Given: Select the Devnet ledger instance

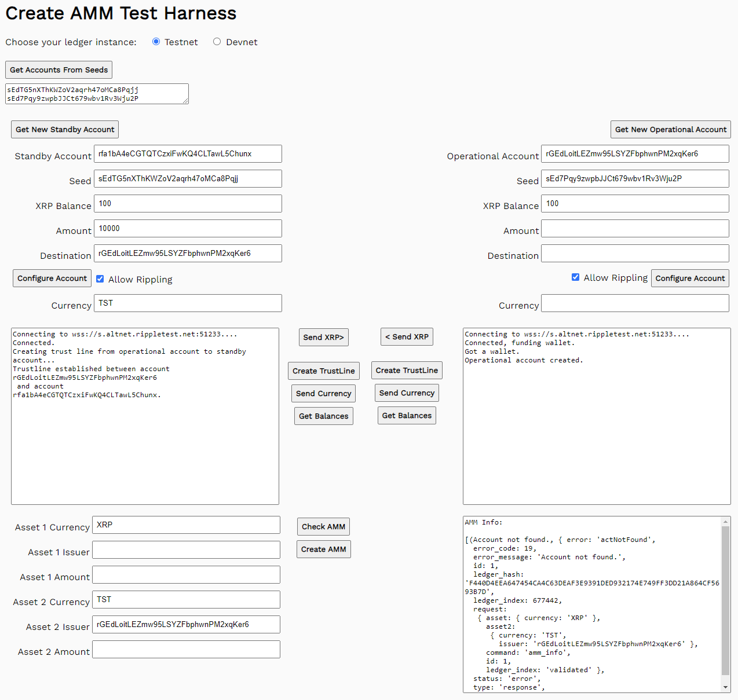Looking at the screenshot, I should [217, 41].
